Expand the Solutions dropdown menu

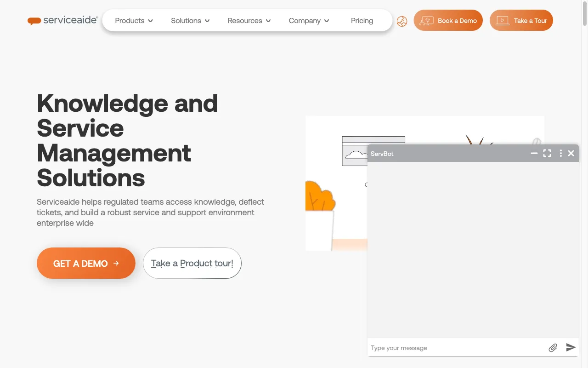[x=191, y=21]
